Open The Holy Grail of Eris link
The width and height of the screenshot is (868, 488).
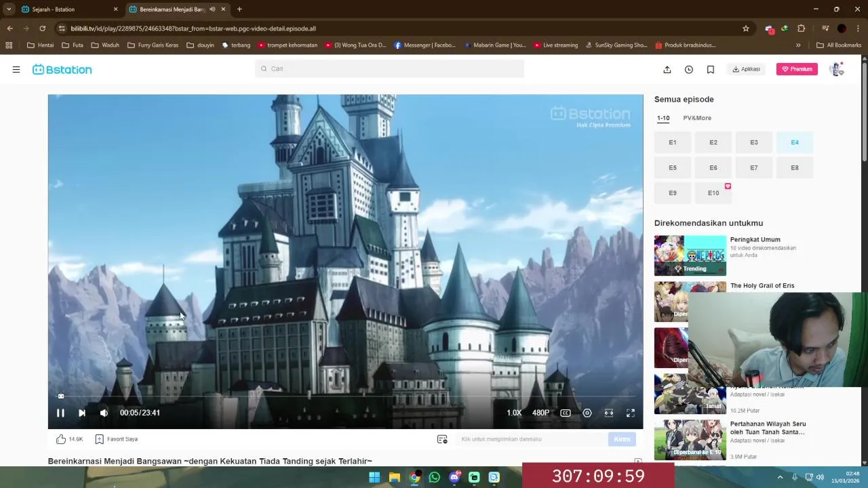[x=762, y=285]
